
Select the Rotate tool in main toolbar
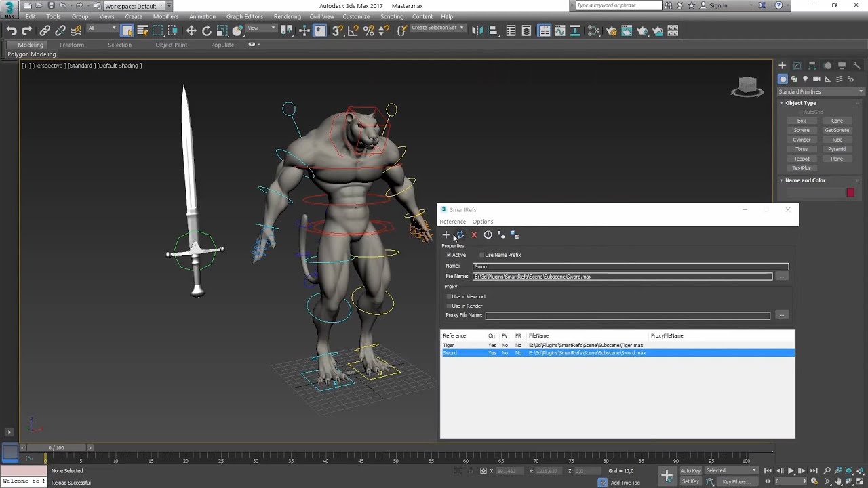207,31
